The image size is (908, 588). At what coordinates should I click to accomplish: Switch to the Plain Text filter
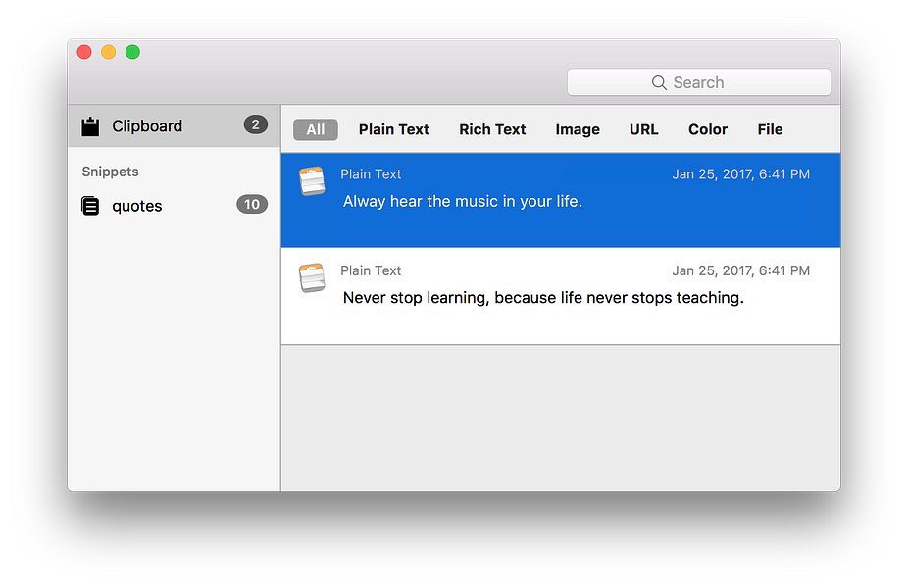point(394,129)
